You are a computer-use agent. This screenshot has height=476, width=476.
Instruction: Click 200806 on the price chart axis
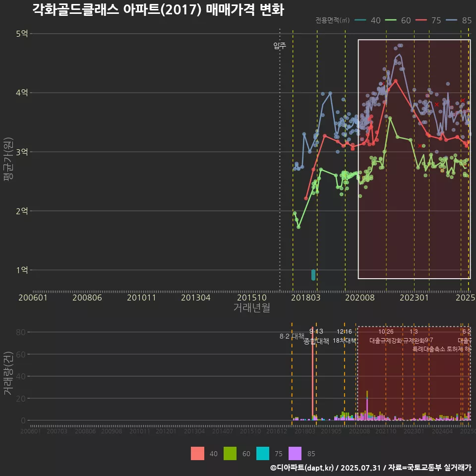click(x=87, y=297)
